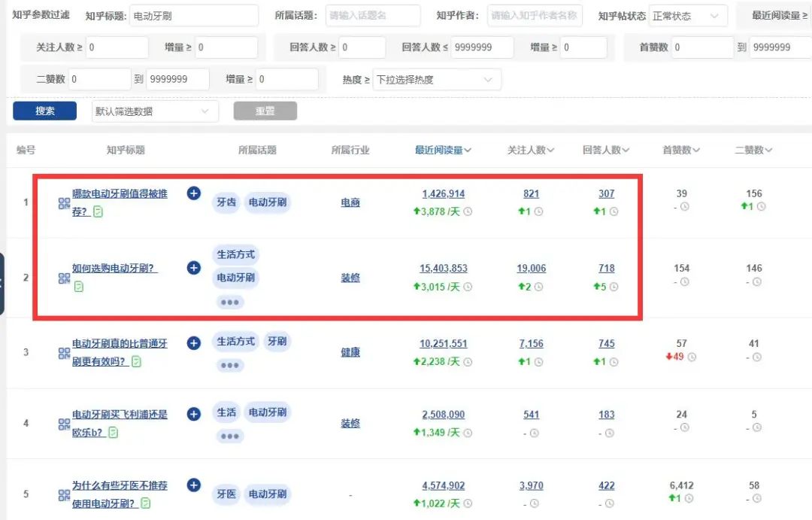The height and width of the screenshot is (520, 812).
Task: Open the 默认筛选数据 dropdown
Action: pos(154,111)
